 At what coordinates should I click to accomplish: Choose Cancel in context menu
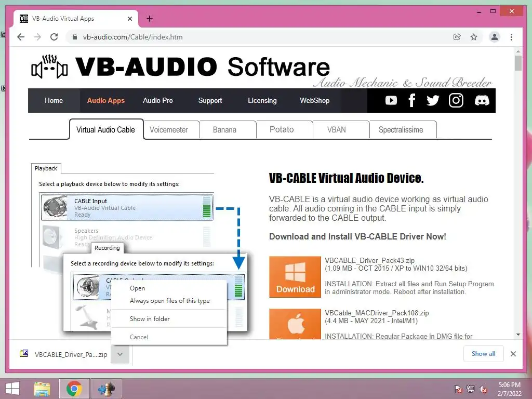point(169,337)
